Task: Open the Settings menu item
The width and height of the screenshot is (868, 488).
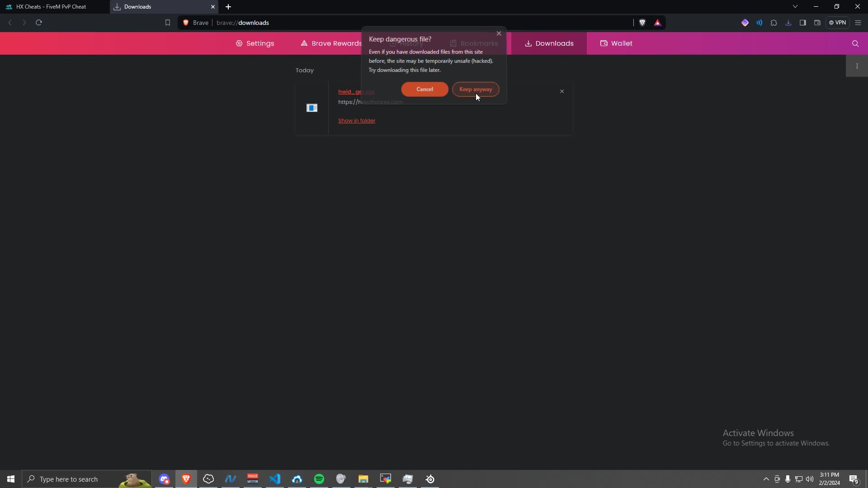Action: [x=255, y=43]
